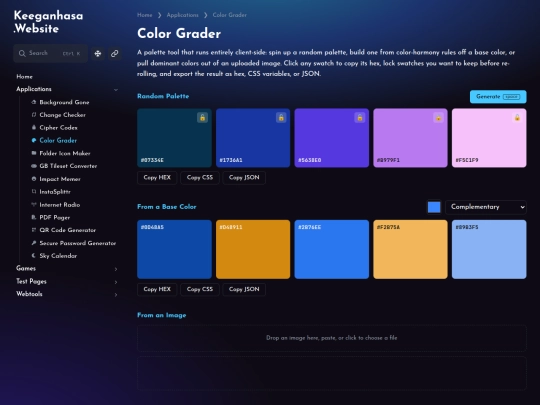Click the PDF Pager sidebar icon
This screenshot has height=405, width=540.
(x=34, y=217)
